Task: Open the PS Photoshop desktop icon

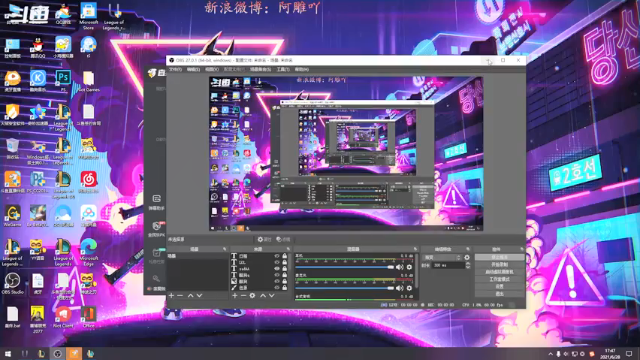Action: pos(63,80)
